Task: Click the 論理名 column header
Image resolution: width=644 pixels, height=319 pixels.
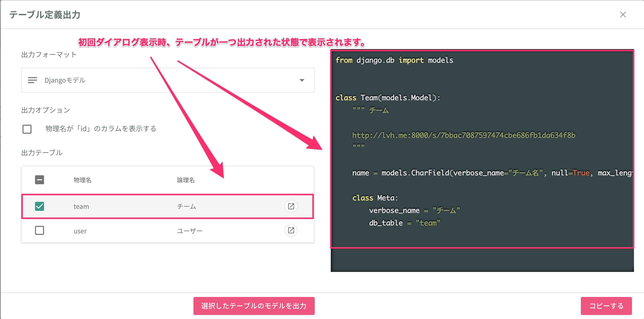Action: point(186,180)
